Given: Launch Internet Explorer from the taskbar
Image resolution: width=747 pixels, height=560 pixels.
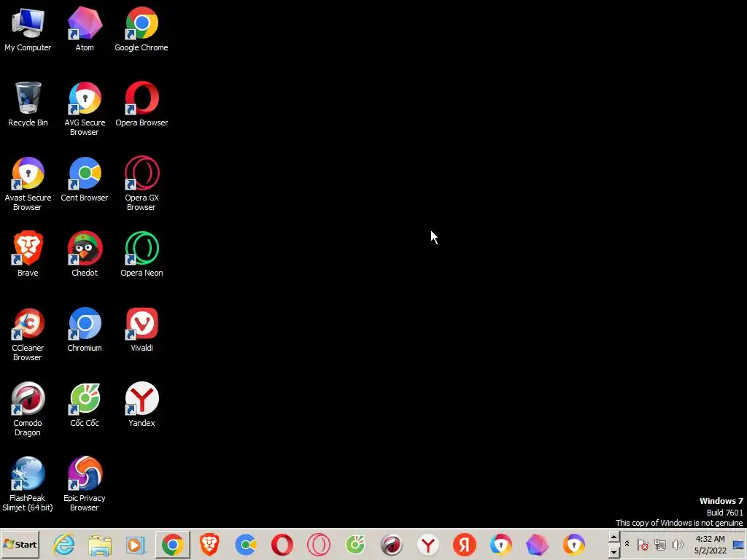Looking at the screenshot, I should click(64, 544).
